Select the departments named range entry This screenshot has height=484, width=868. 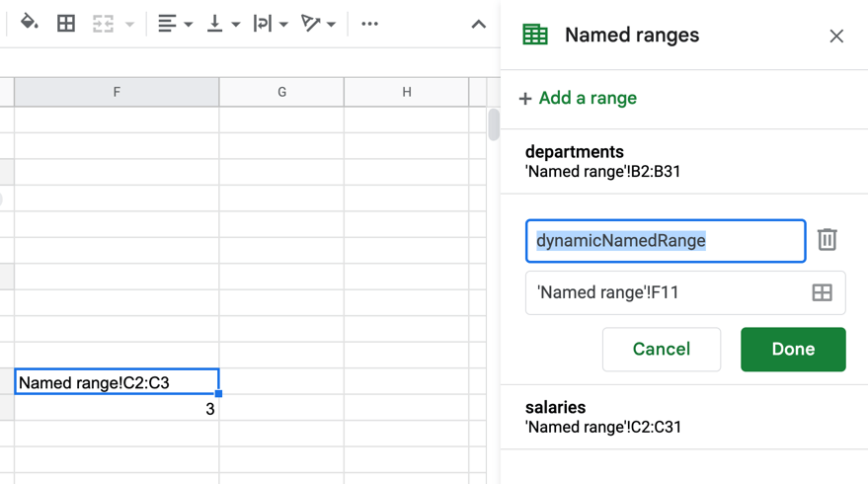click(683, 161)
